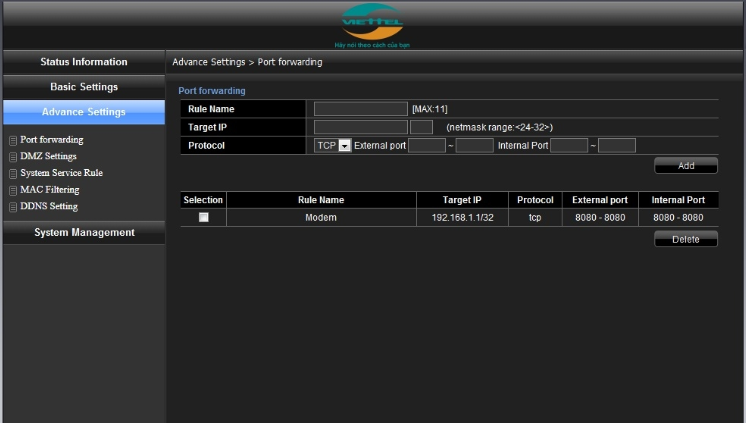Click the MAC Filtering page icon

pyautogui.click(x=13, y=190)
